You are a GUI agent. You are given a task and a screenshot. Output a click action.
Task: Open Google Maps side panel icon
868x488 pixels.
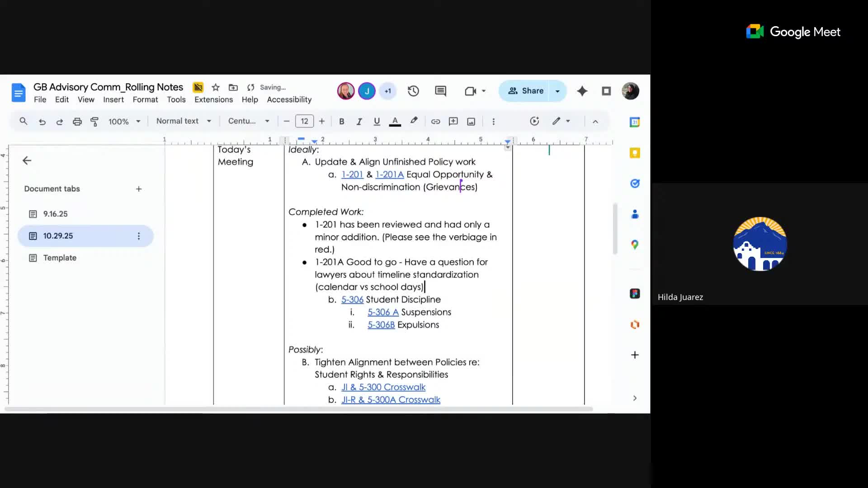click(635, 245)
